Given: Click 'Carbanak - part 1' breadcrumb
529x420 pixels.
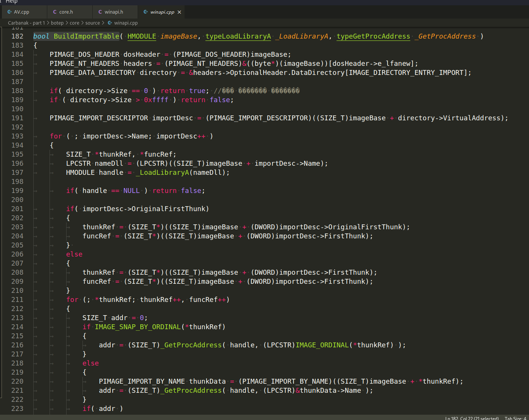Looking at the screenshot, I should tap(26, 23).
